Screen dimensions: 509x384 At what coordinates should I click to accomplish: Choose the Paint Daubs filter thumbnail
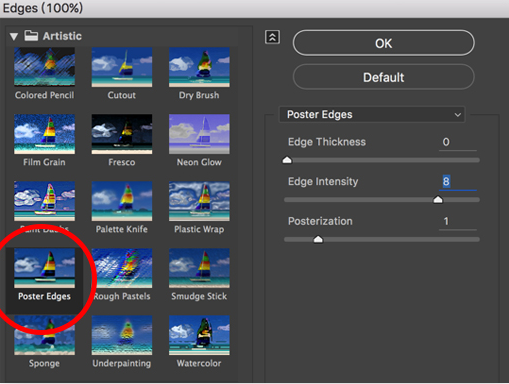pyautogui.click(x=44, y=201)
